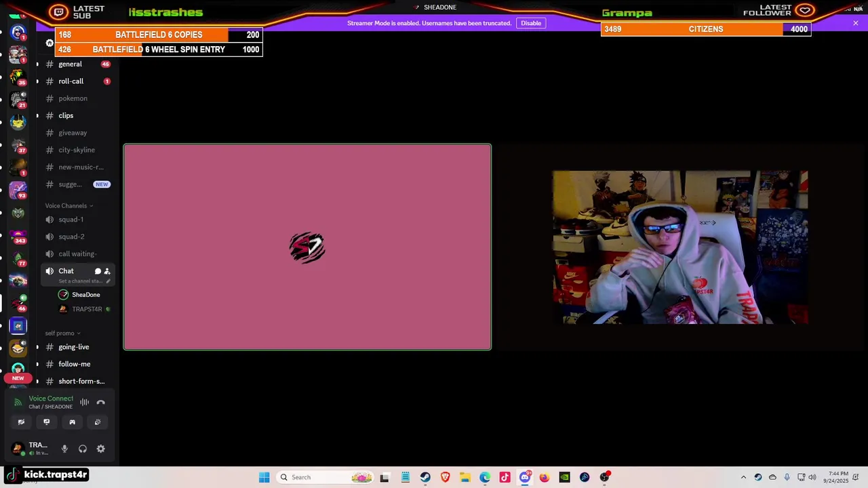Open the roll-call channel
The height and width of the screenshot is (488, 868).
[x=77, y=81]
